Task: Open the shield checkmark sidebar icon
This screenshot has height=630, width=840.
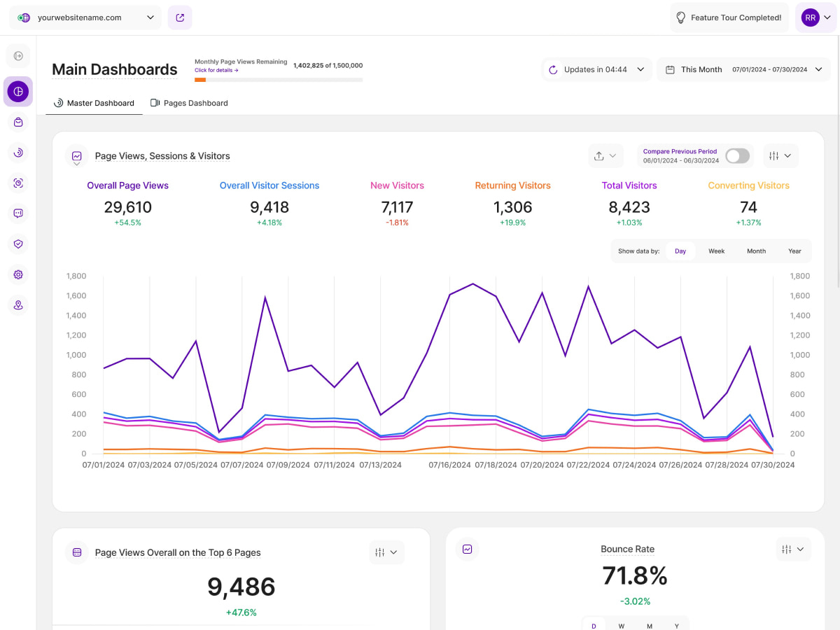Action: pos(18,244)
